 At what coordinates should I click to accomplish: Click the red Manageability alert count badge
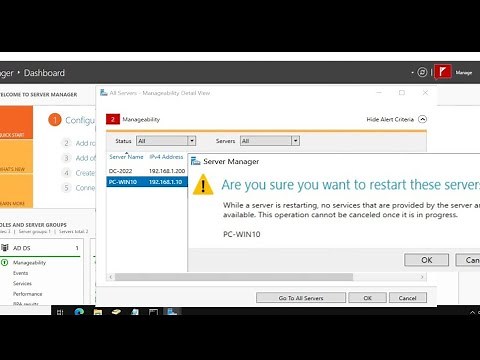click(x=113, y=119)
